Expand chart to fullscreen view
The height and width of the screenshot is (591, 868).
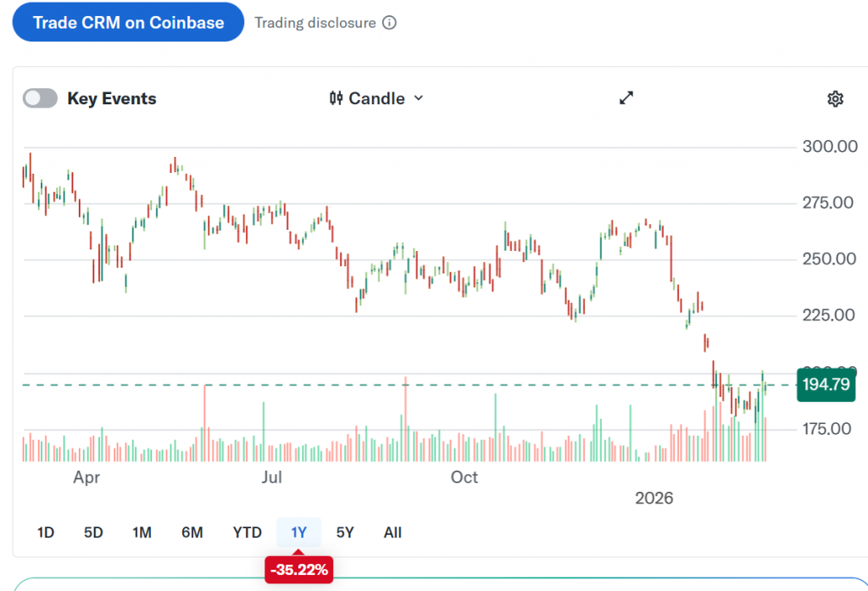(626, 98)
